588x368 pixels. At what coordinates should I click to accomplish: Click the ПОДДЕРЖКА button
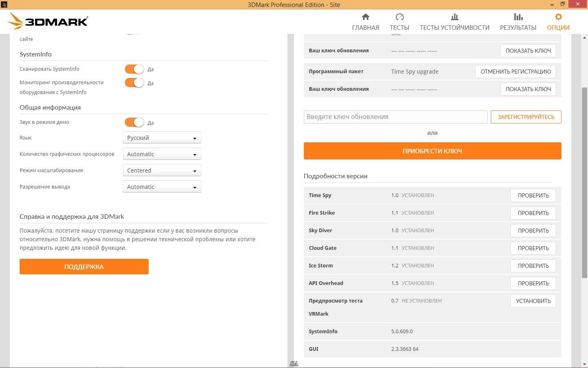pos(84,267)
